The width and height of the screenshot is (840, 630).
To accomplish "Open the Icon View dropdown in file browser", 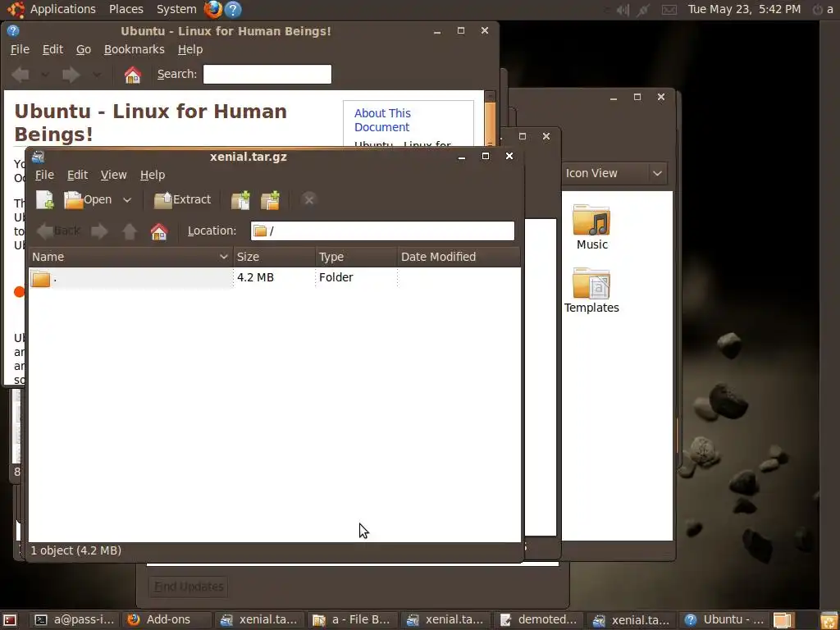I will (614, 173).
